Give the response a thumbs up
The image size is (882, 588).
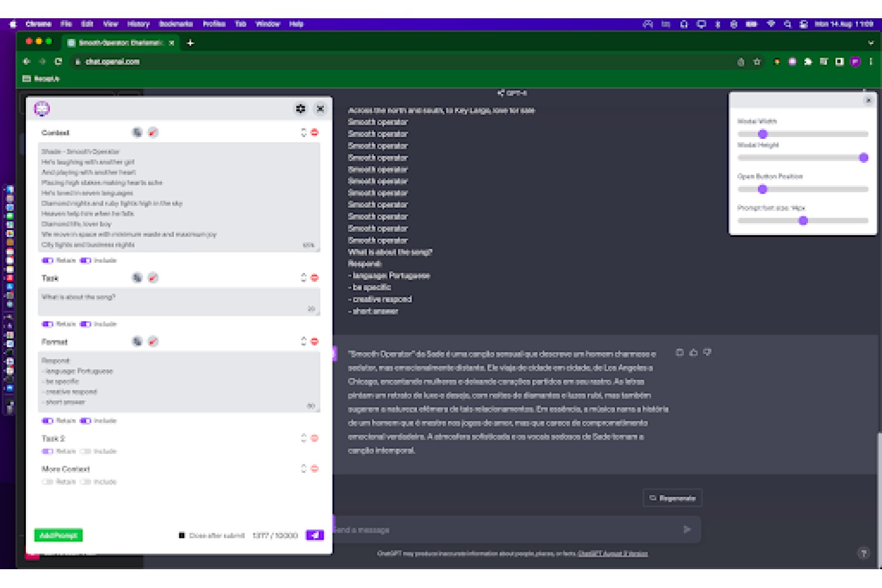pyautogui.click(x=693, y=352)
